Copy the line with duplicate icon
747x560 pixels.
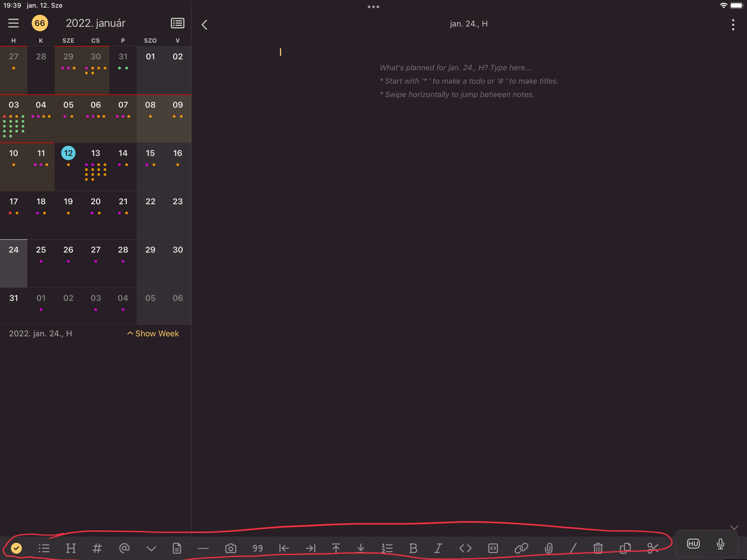(x=625, y=548)
